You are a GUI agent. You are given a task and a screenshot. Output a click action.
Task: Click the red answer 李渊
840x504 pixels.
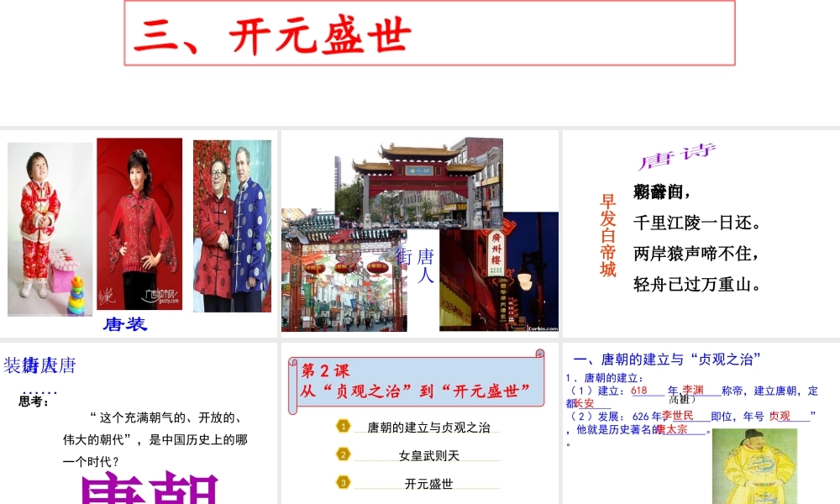693,391
